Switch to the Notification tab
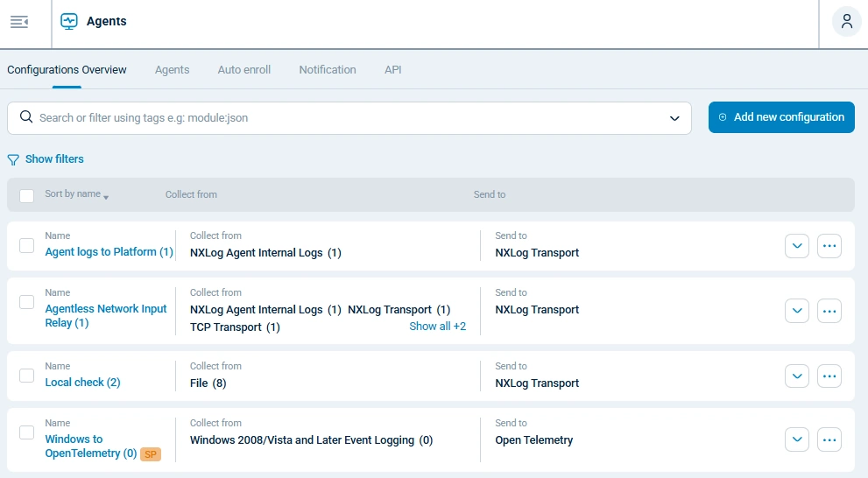The height and width of the screenshot is (478, 868). coord(327,70)
